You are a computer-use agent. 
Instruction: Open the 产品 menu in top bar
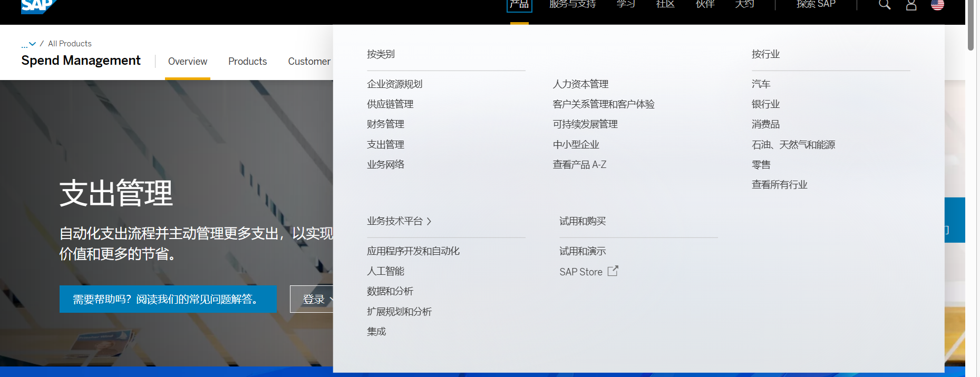[x=519, y=4]
